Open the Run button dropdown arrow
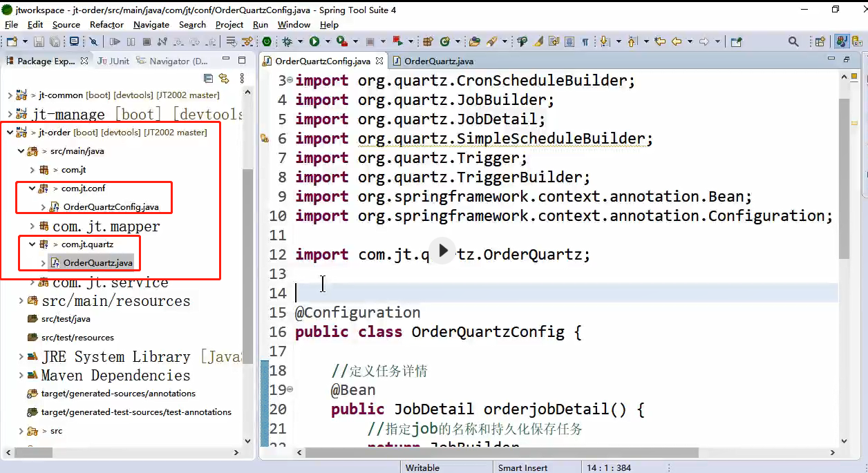868x473 pixels. 328,41
